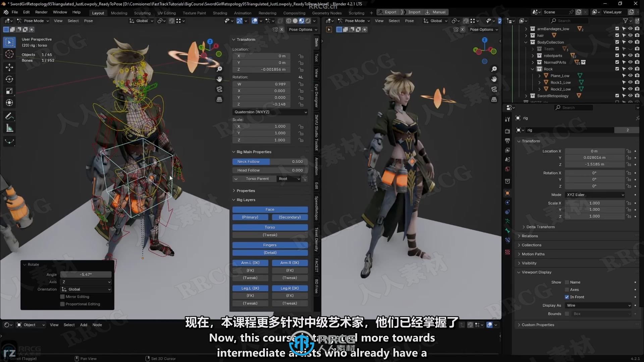Select the Measure tool
Viewport: 644px width, 362px height.
[x=9, y=128]
